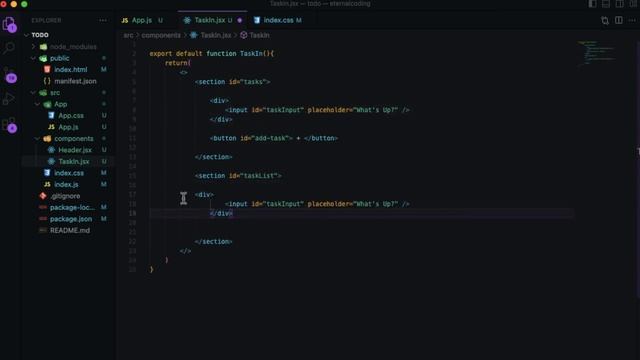Collapse the components folder

click(37, 138)
